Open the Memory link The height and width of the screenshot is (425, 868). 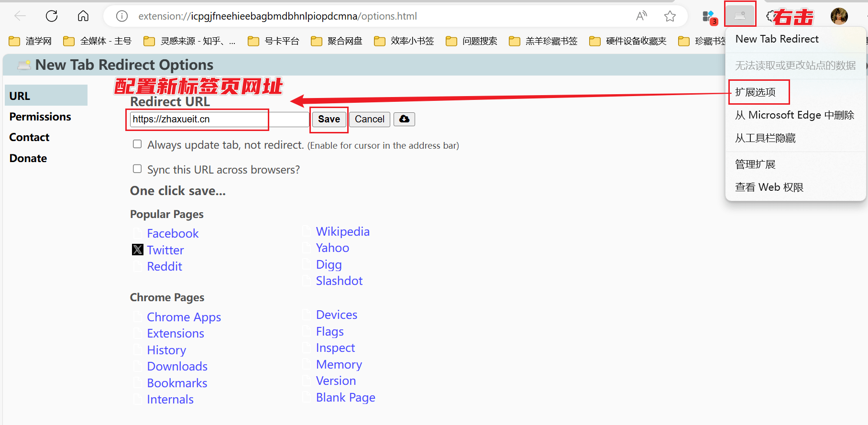[x=339, y=364]
